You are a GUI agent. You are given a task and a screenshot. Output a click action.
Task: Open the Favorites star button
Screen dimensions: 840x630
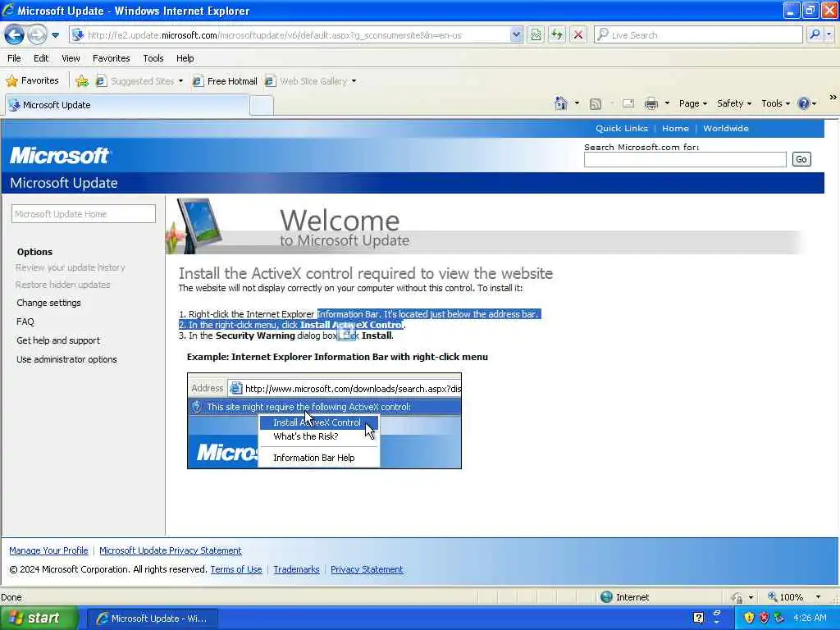pyautogui.click(x=32, y=81)
